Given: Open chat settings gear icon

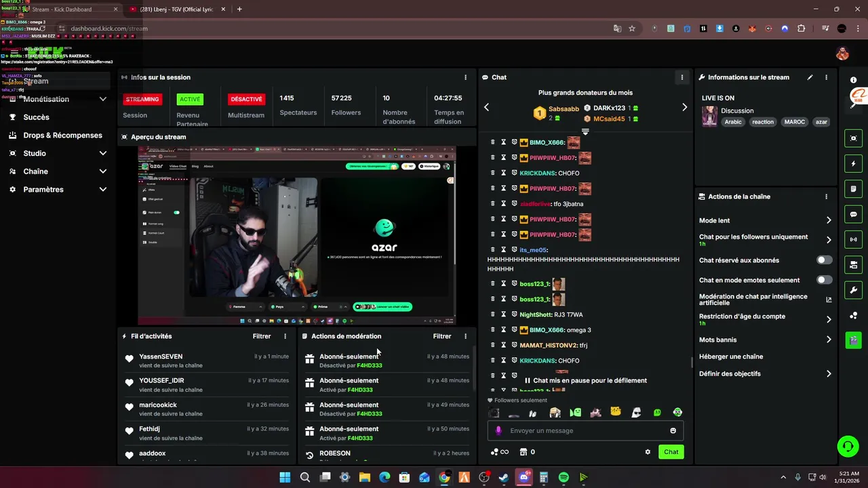Looking at the screenshot, I should coord(648,452).
